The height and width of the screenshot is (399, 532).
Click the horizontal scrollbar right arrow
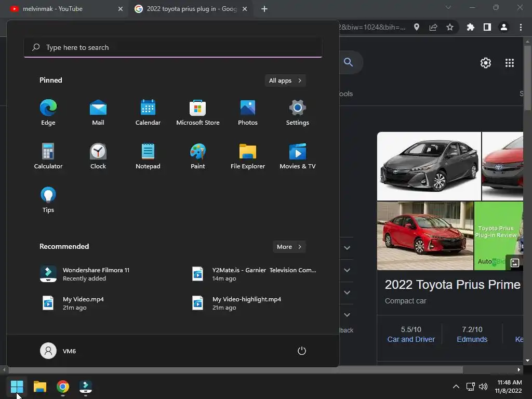pos(519,370)
